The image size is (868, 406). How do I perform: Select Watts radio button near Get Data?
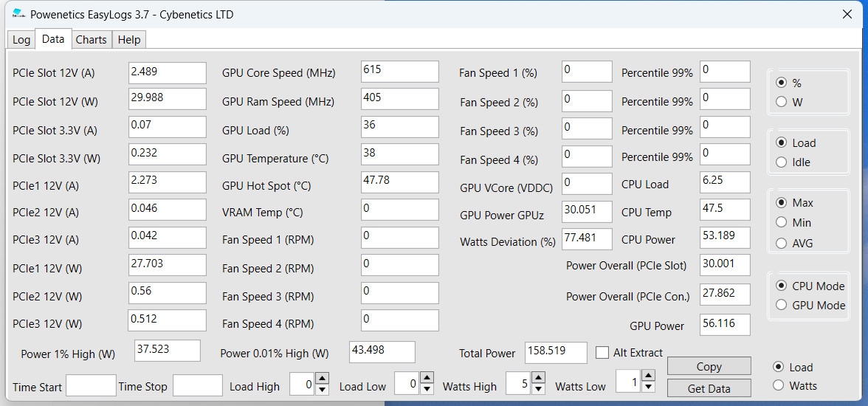click(778, 385)
